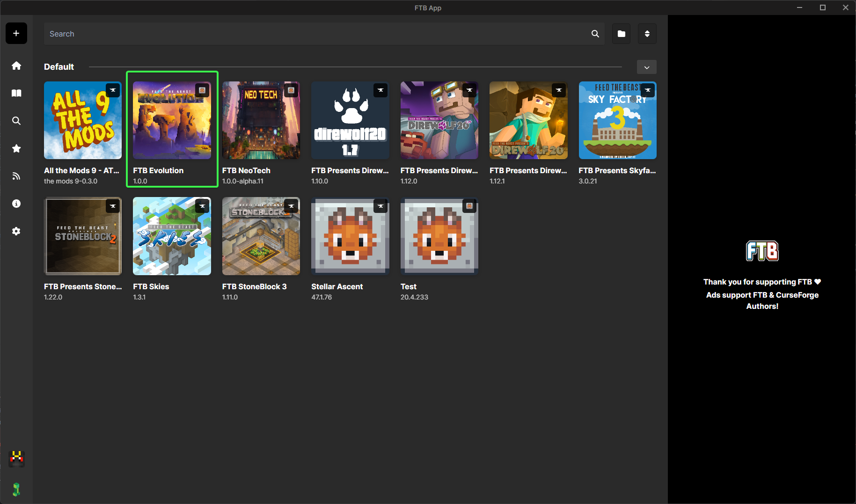Select FTB Presents Stoneblock 2 thumbnail

[83, 236]
